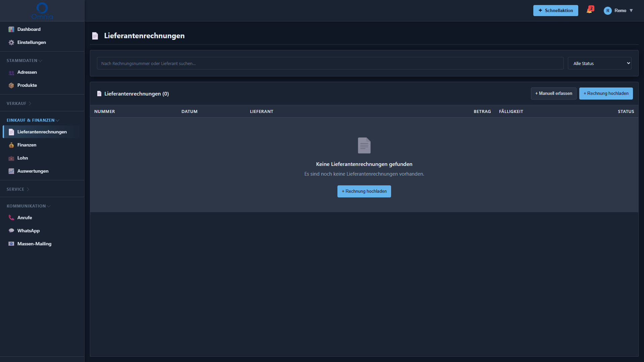Screen dimensions: 644x362
Task: Open Remo user menu
Action: click(x=619, y=11)
